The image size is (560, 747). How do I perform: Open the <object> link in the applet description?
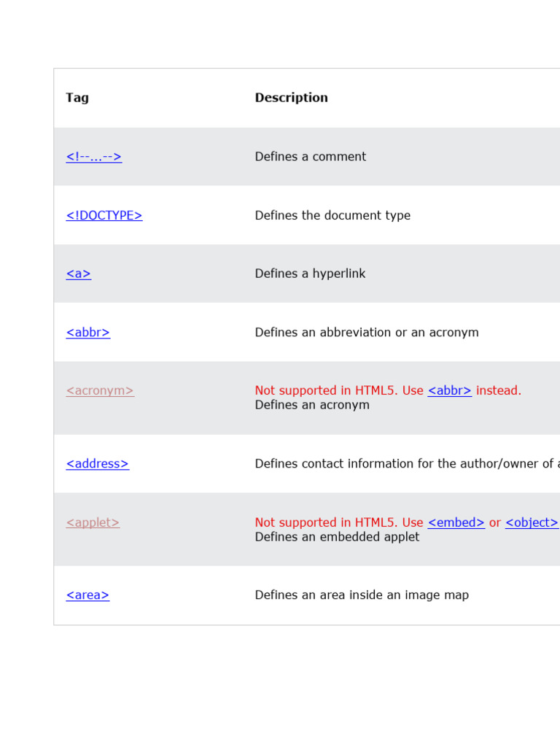click(x=532, y=522)
